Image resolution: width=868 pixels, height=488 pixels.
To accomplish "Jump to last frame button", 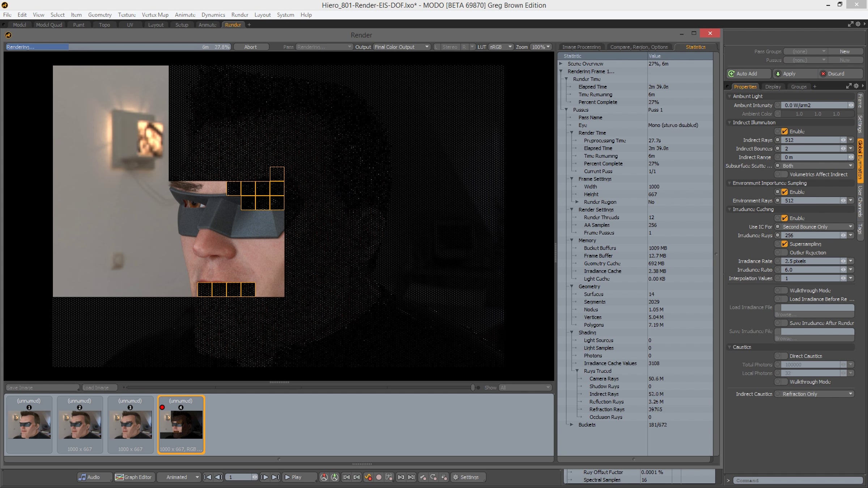I will 275,477.
